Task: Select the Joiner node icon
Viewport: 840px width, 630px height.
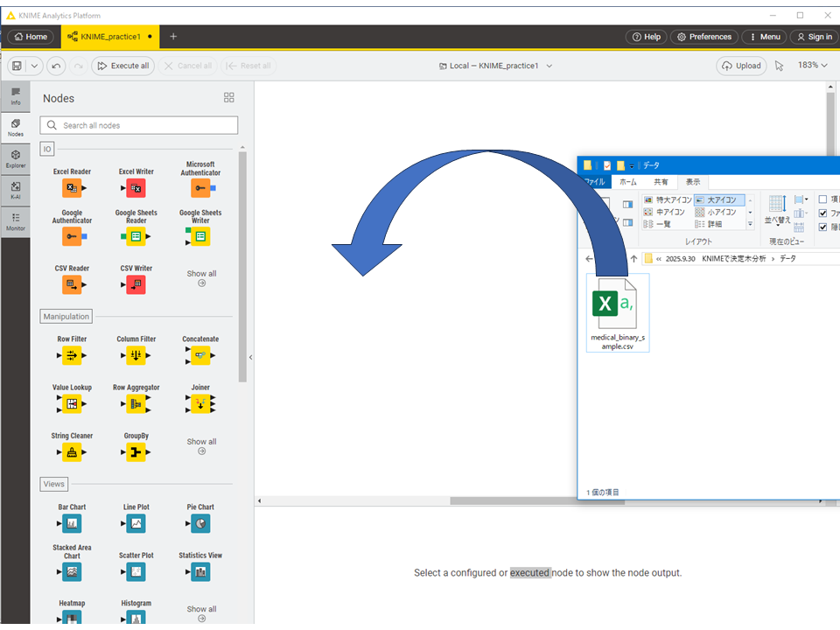Action: [200, 403]
